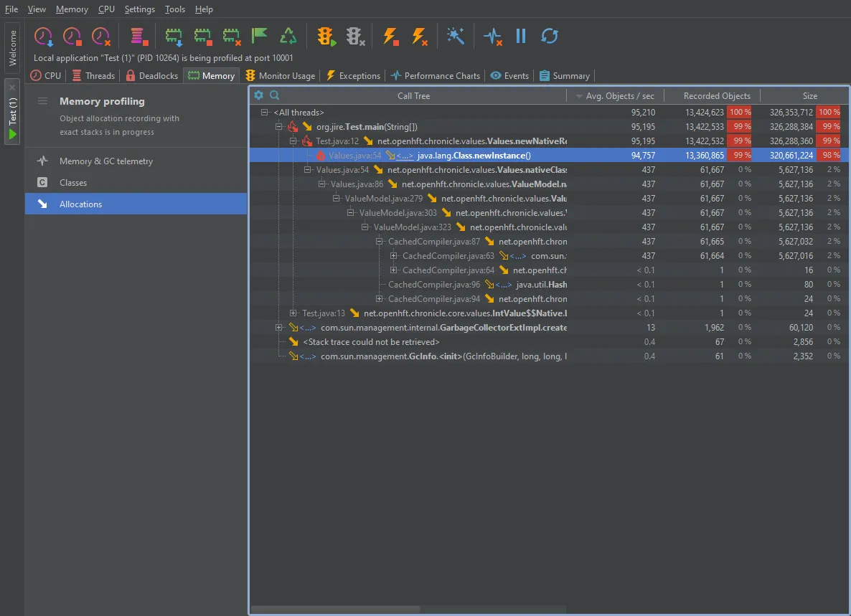Refresh profiler data

coord(549,37)
